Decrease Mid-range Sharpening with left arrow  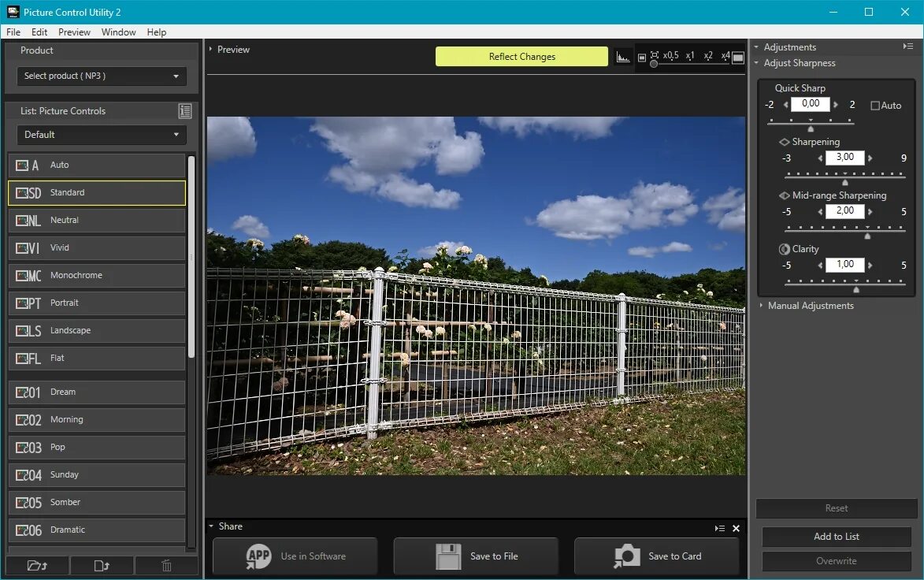[x=820, y=212]
